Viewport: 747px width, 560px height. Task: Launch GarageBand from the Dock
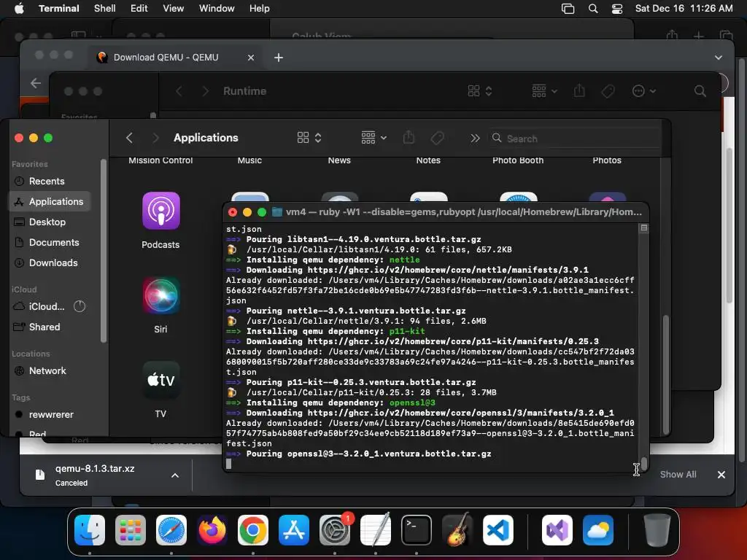coord(458,530)
